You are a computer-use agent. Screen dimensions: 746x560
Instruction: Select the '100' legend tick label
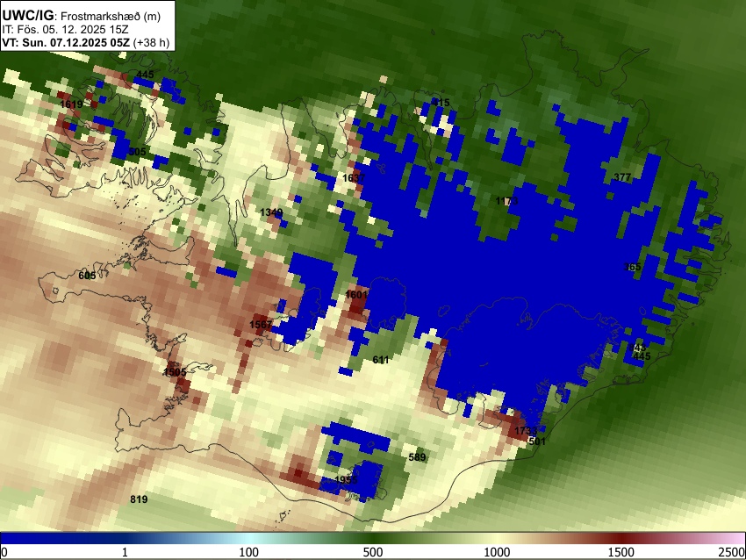pyautogui.click(x=248, y=552)
